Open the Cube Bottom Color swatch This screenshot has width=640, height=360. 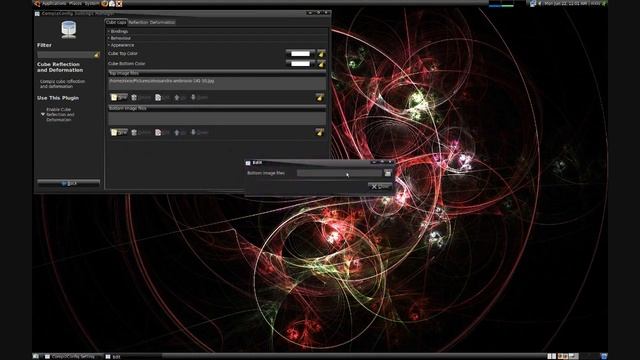tap(300, 64)
